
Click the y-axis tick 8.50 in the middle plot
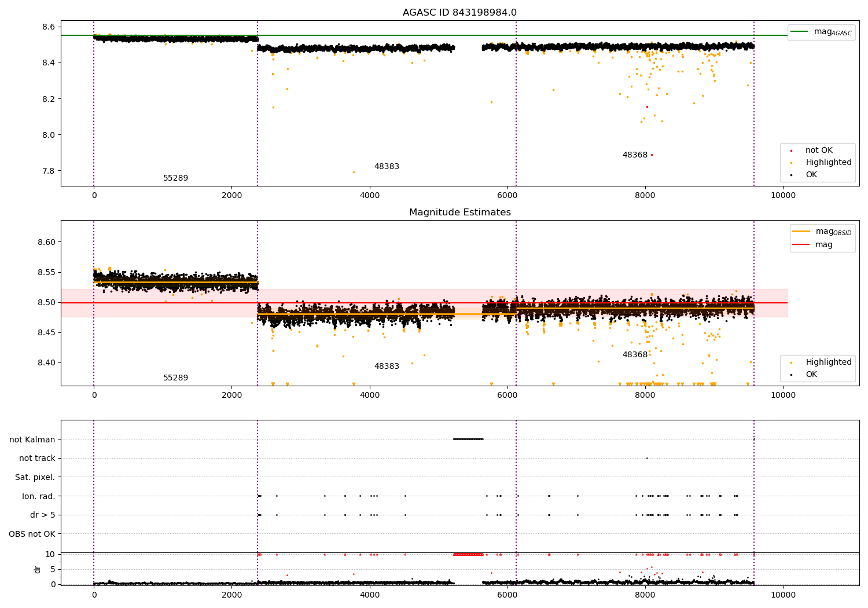[46, 302]
